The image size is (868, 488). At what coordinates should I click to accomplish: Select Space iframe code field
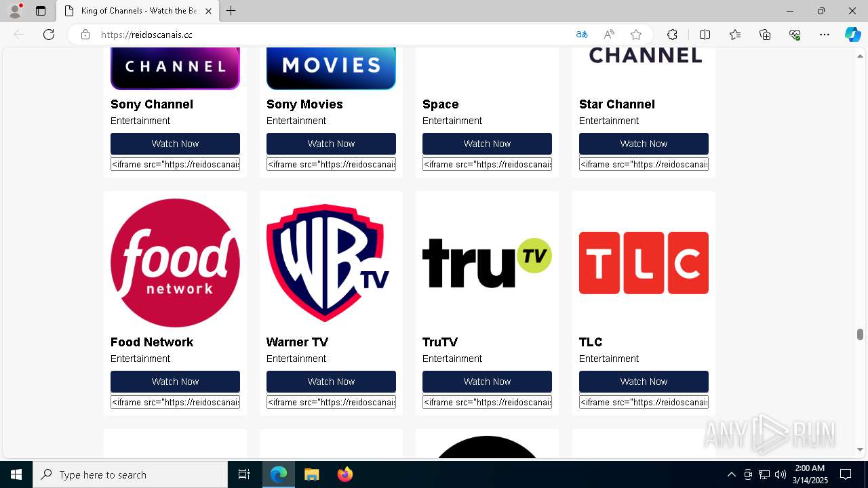click(x=487, y=164)
